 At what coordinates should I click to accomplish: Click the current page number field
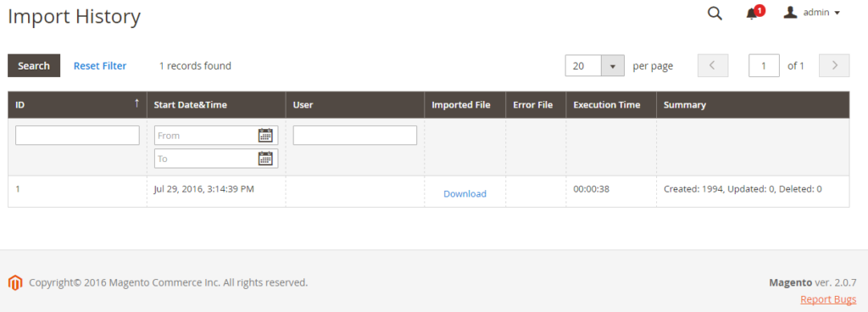[764, 65]
